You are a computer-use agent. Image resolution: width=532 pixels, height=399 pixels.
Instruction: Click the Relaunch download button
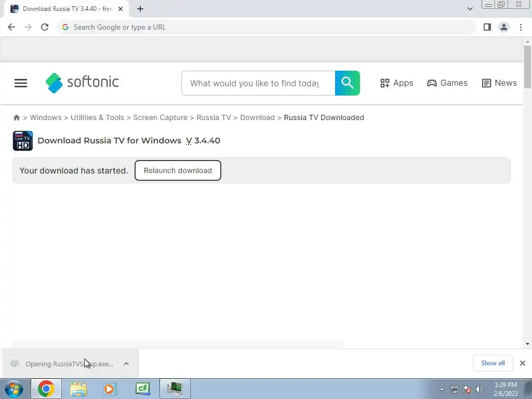[x=178, y=170]
